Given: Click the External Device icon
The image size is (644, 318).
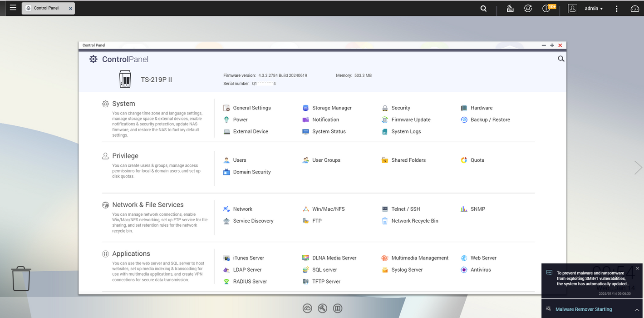Looking at the screenshot, I should point(226,132).
